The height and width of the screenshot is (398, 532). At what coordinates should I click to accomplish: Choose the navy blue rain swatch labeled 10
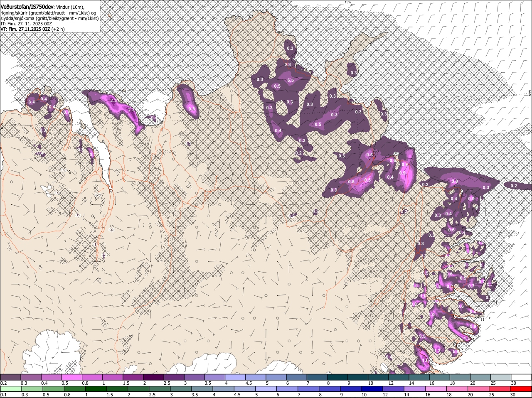372,389
